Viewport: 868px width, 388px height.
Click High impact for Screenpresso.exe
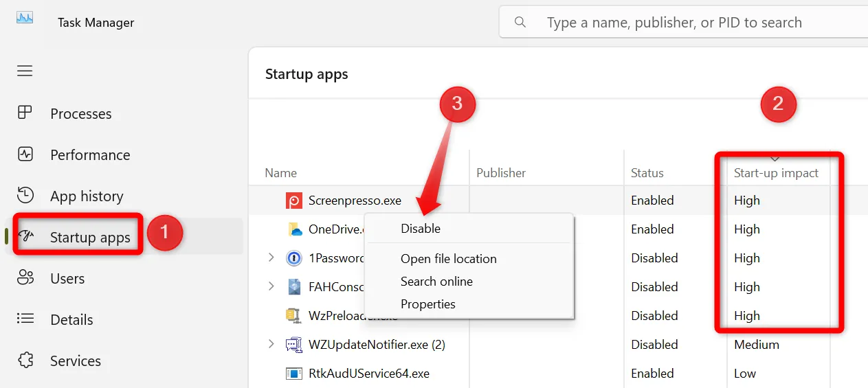point(747,201)
